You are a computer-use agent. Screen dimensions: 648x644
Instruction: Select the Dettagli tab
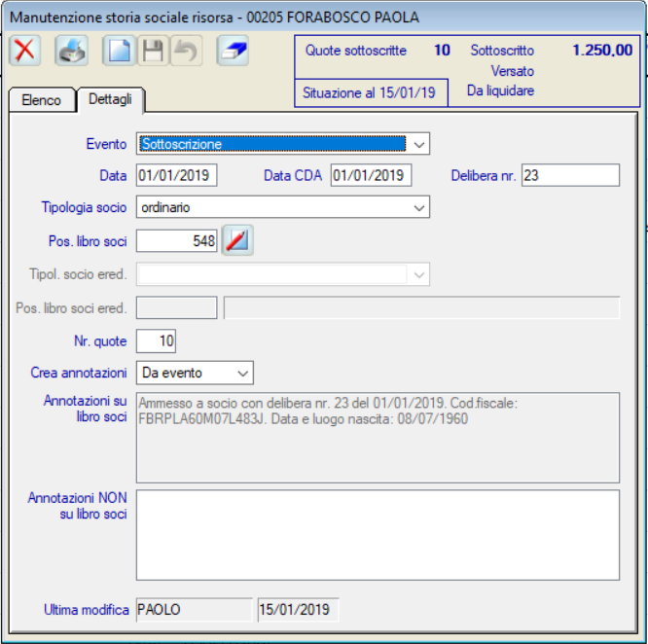110,99
